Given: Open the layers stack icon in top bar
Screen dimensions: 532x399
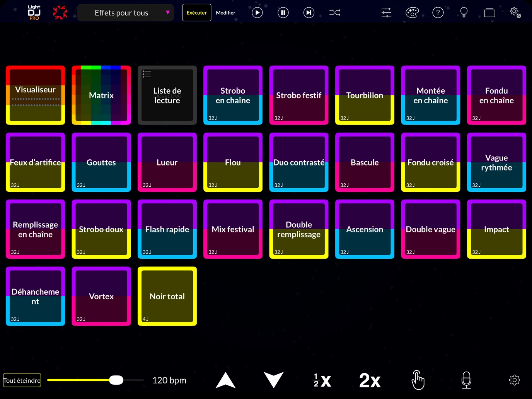Looking at the screenshot, I should pos(489,13).
